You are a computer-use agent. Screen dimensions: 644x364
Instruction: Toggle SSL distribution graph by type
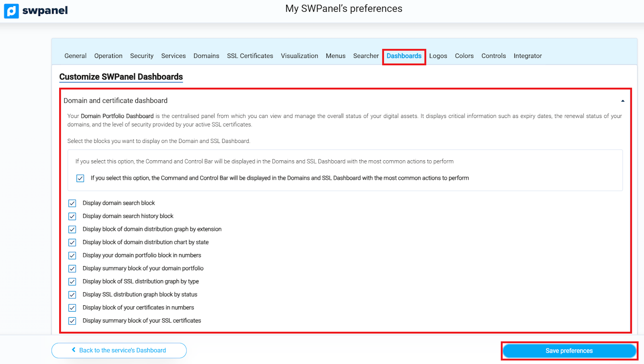(72, 282)
